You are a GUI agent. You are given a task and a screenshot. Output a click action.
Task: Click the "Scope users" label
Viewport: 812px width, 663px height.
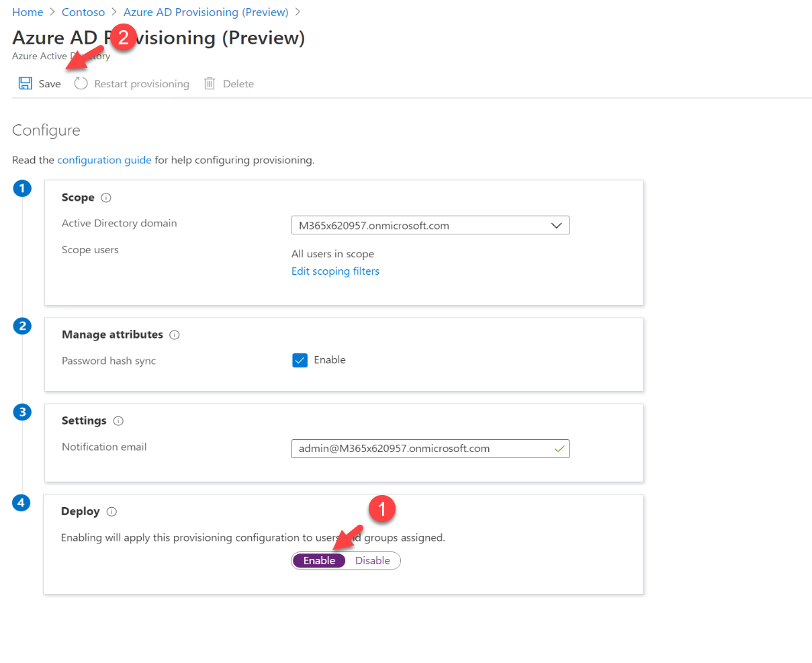(x=90, y=250)
